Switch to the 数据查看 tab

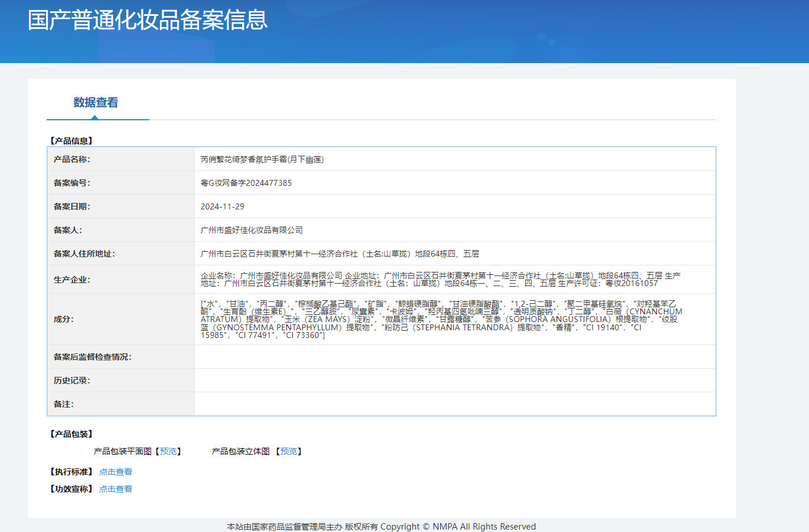coord(96,103)
